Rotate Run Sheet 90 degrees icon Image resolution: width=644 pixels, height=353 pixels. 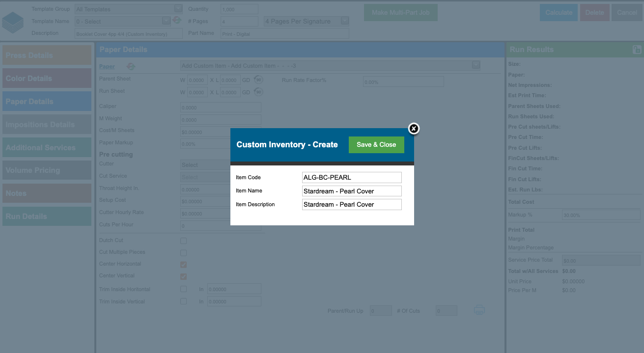(258, 92)
